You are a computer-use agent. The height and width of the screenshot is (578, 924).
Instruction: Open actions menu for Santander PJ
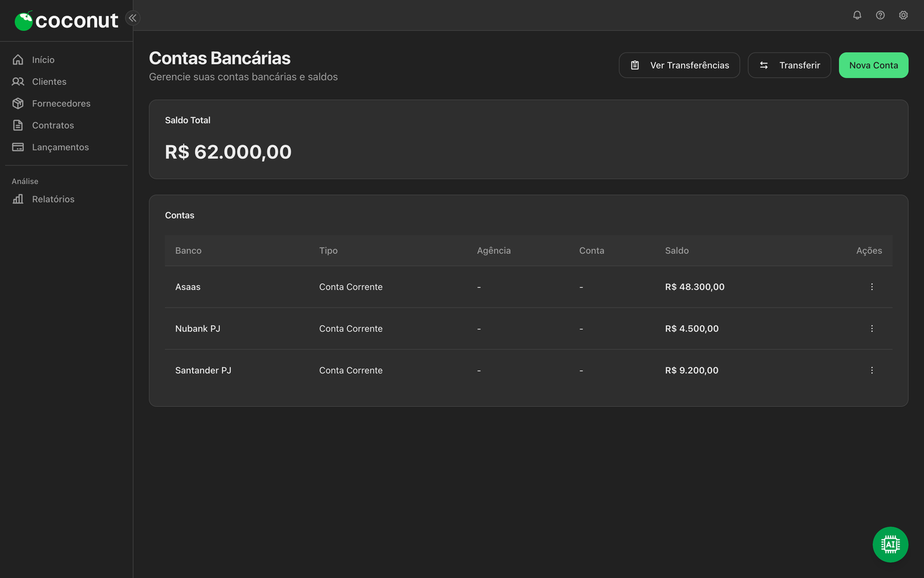pos(871,370)
